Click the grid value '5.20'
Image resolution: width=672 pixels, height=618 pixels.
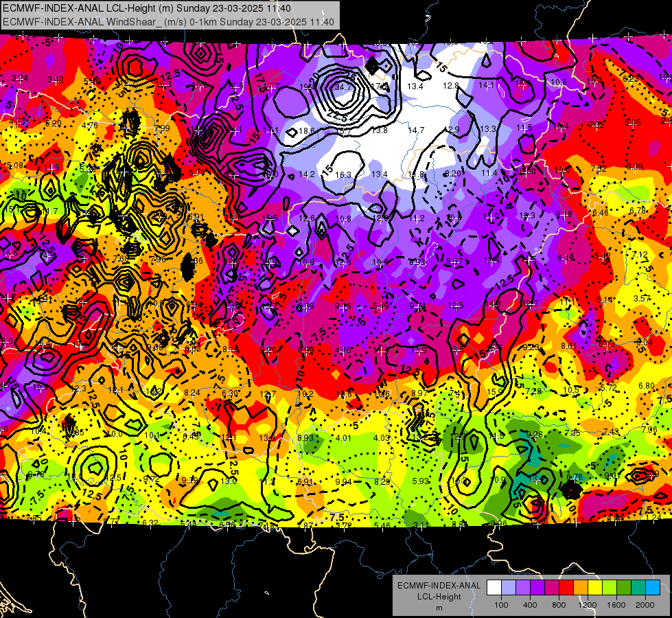coord(54,124)
